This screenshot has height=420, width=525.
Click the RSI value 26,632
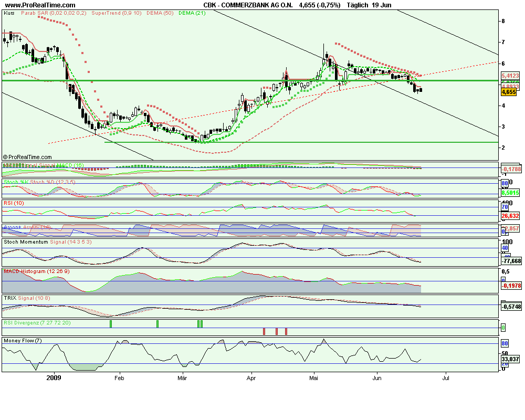coord(510,216)
